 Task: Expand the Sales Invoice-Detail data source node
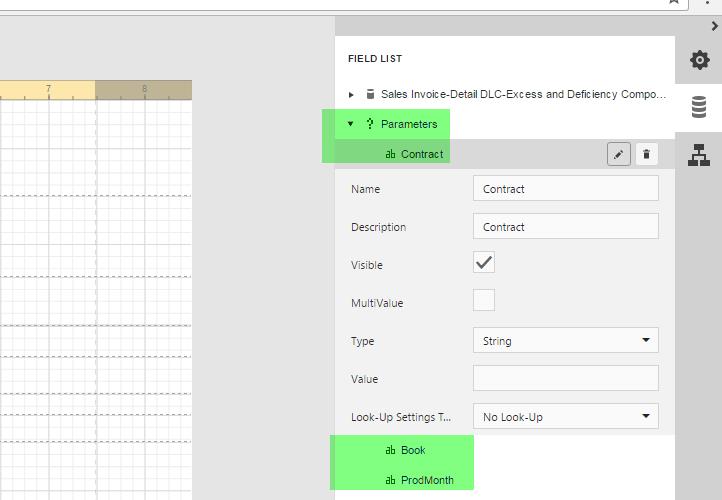pyautogui.click(x=351, y=95)
